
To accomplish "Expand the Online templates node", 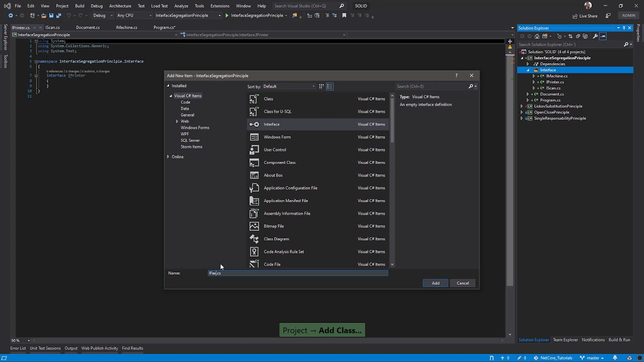I will [169, 157].
